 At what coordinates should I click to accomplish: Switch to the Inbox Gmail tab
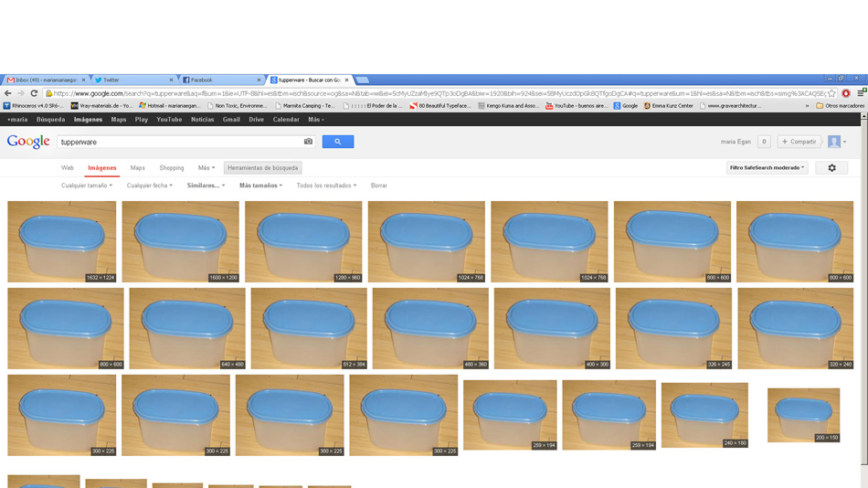[46, 80]
